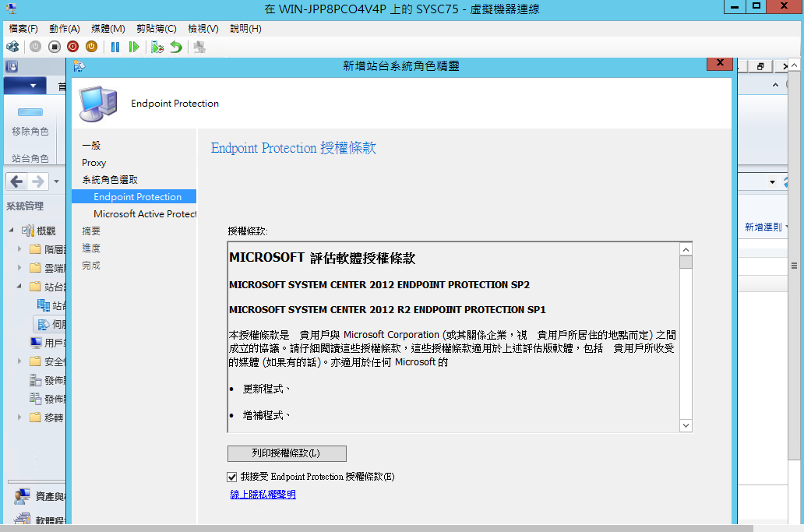Image resolution: width=804 pixels, height=532 pixels.
Task: Open the 動作(A) menu
Action: (x=65, y=29)
